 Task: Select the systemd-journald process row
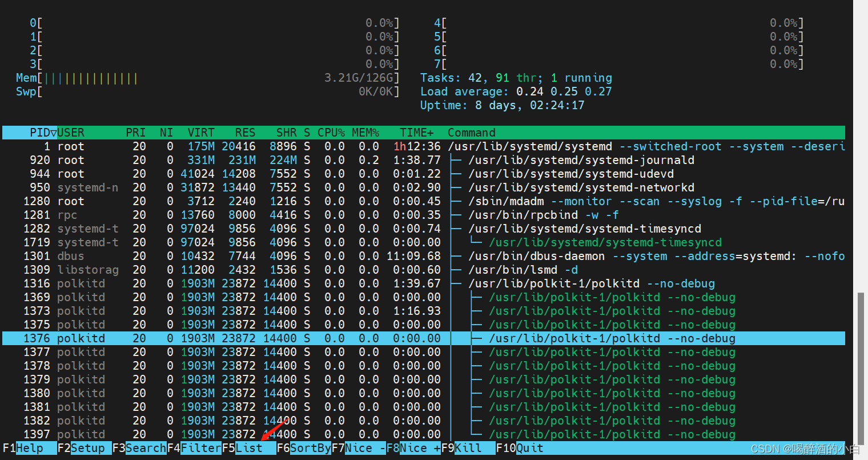[424, 160]
